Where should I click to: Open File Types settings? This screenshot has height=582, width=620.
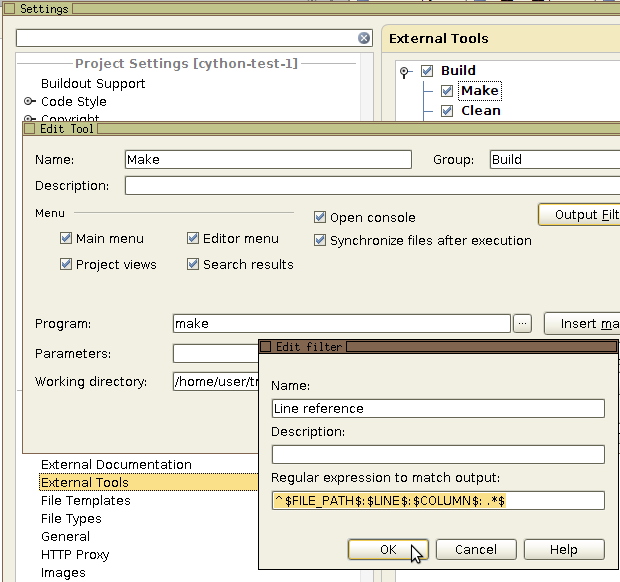[x=71, y=519]
